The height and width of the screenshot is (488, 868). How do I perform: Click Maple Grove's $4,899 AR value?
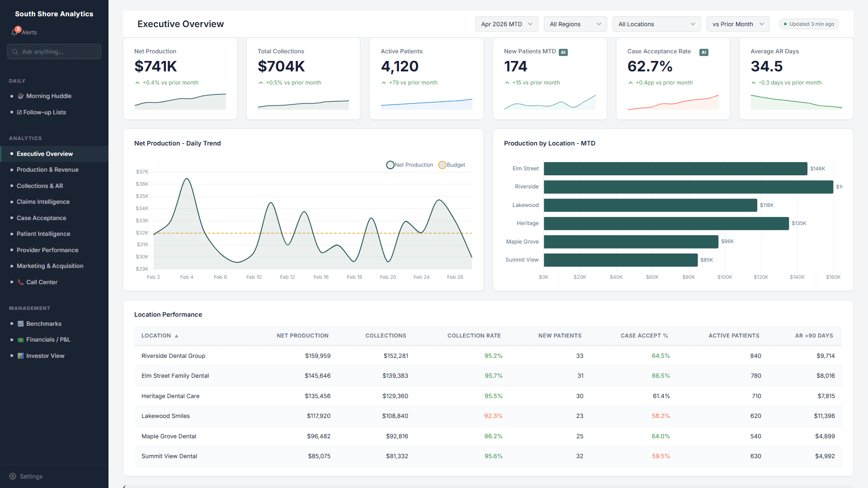[x=825, y=436]
